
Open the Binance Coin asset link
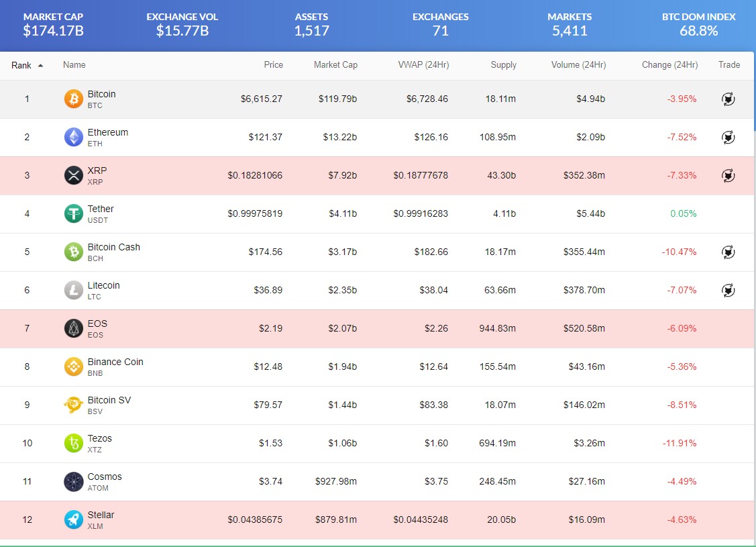tap(115, 362)
